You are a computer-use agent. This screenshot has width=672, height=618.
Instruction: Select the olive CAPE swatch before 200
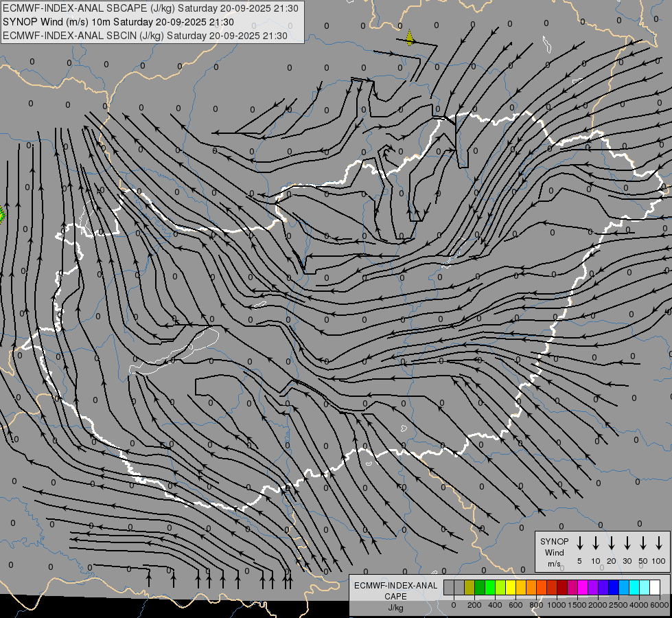coord(470,587)
